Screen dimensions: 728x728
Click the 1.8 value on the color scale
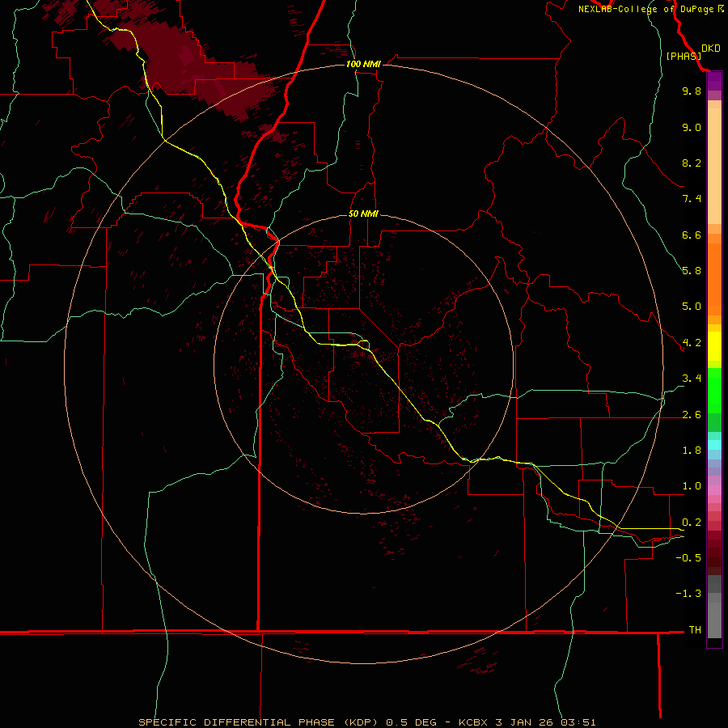pyautogui.click(x=692, y=451)
